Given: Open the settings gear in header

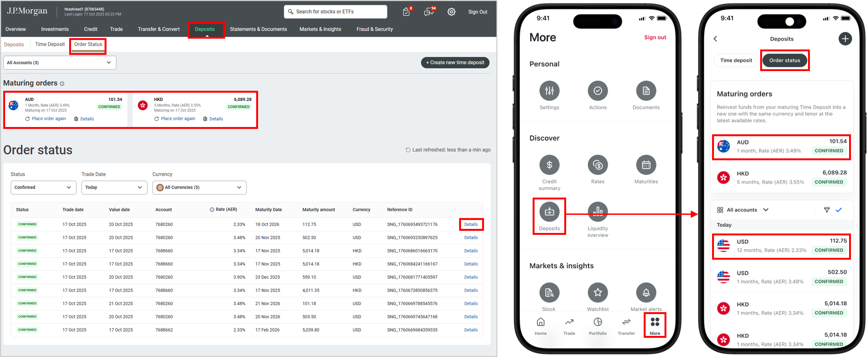Looking at the screenshot, I should (x=451, y=12).
